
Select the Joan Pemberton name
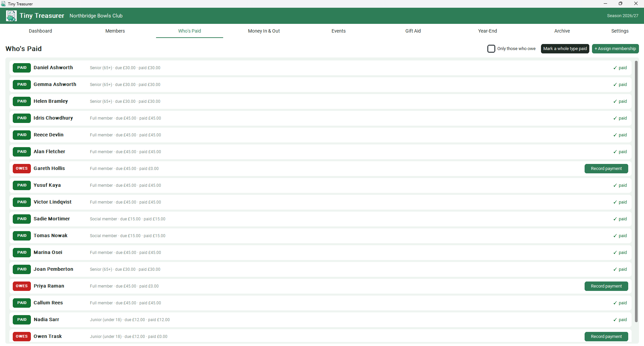click(53, 269)
